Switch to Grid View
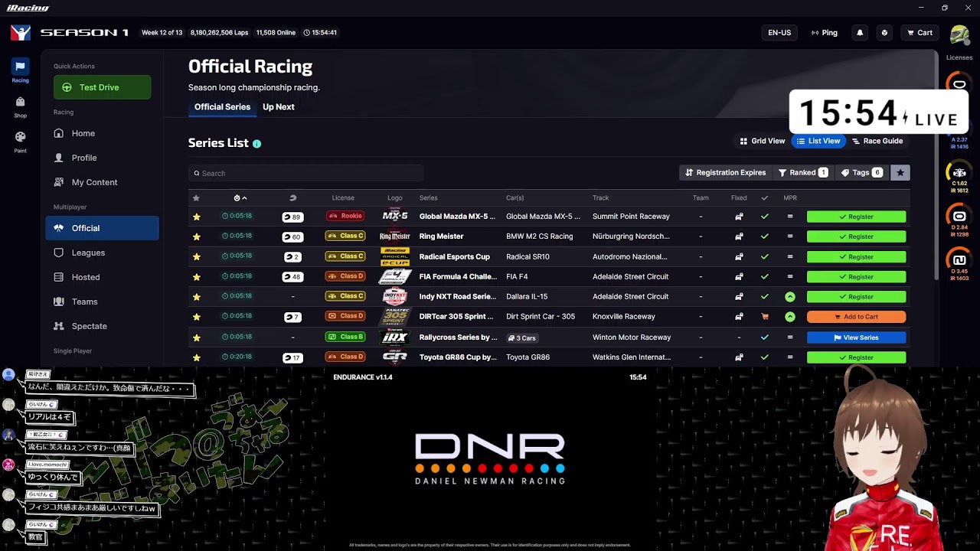 (x=763, y=141)
